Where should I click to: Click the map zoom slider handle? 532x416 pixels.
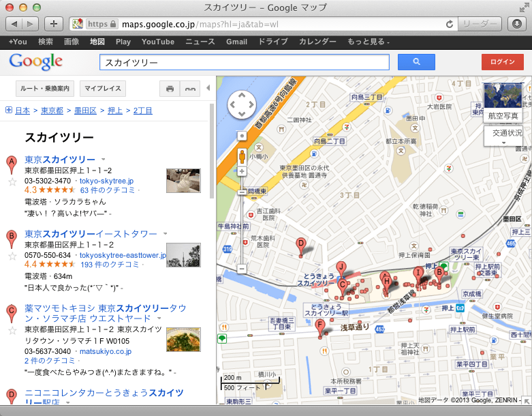point(242,192)
